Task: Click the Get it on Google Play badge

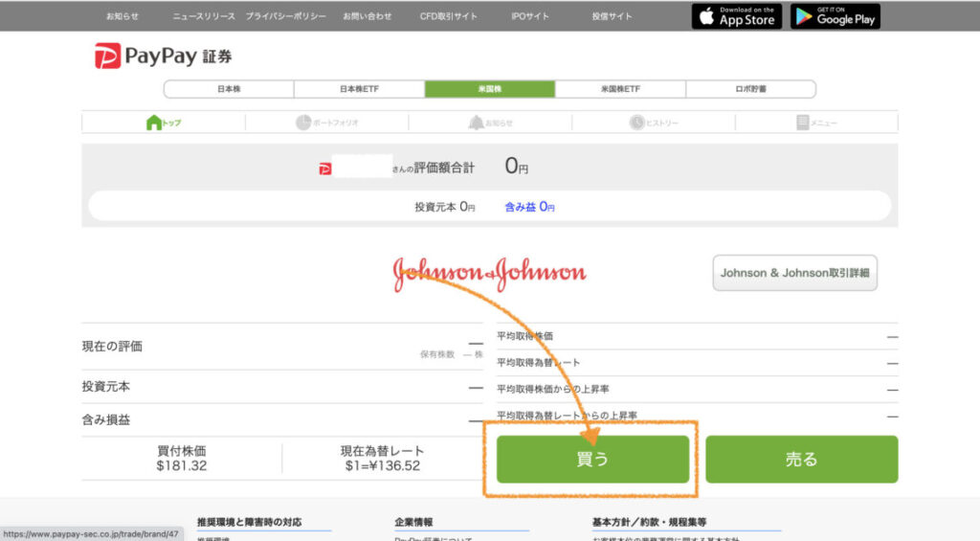Action: pos(835,16)
